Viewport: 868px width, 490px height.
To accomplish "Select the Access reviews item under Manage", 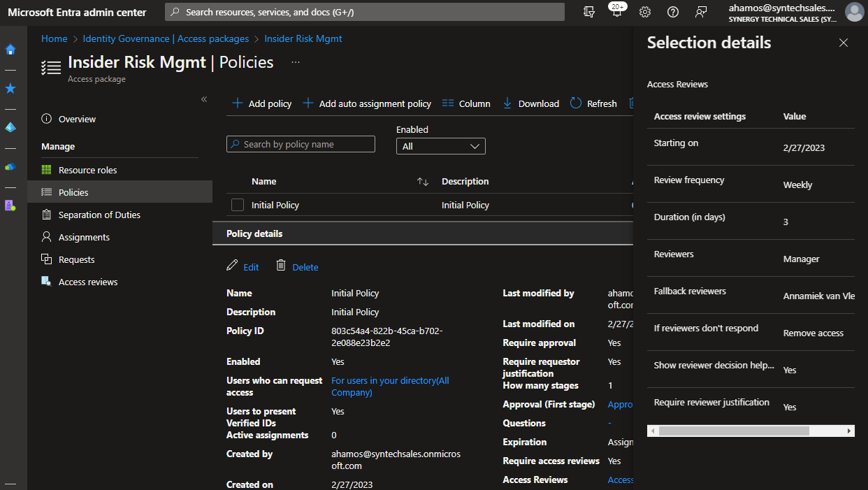I will [89, 281].
